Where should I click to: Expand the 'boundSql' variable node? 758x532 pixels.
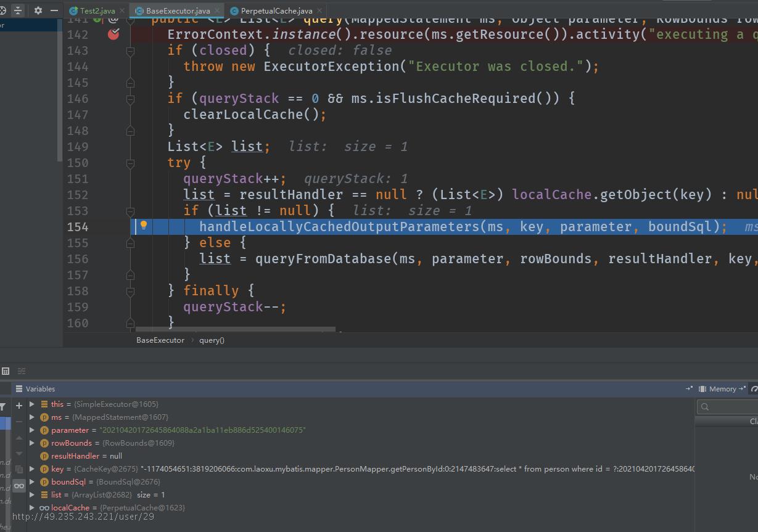point(32,482)
